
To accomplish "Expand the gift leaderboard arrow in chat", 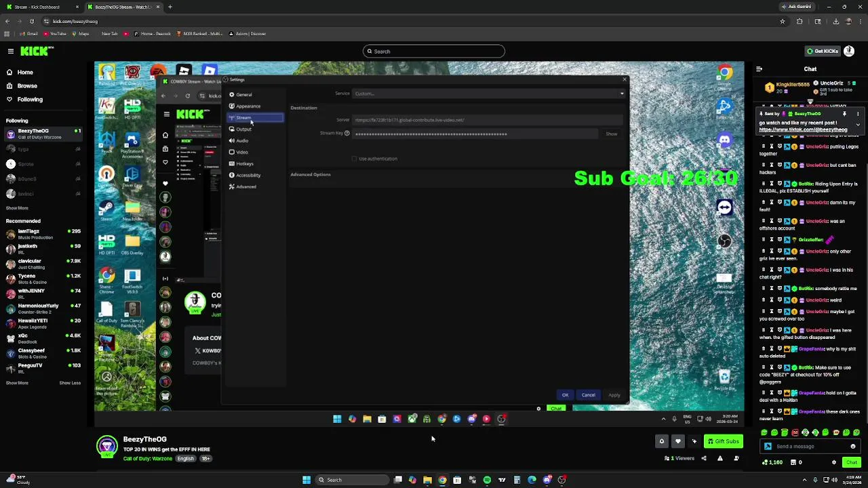I will (810, 102).
